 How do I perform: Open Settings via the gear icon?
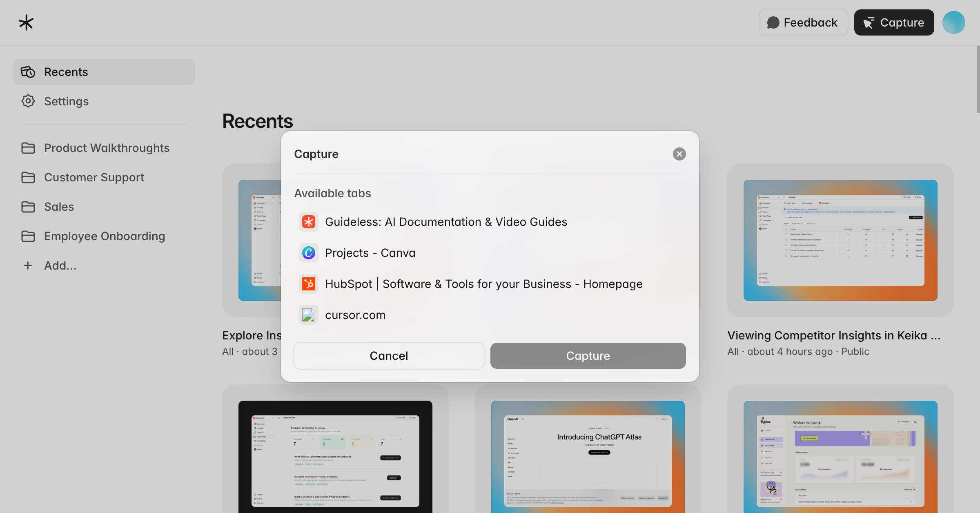pos(28,101)
